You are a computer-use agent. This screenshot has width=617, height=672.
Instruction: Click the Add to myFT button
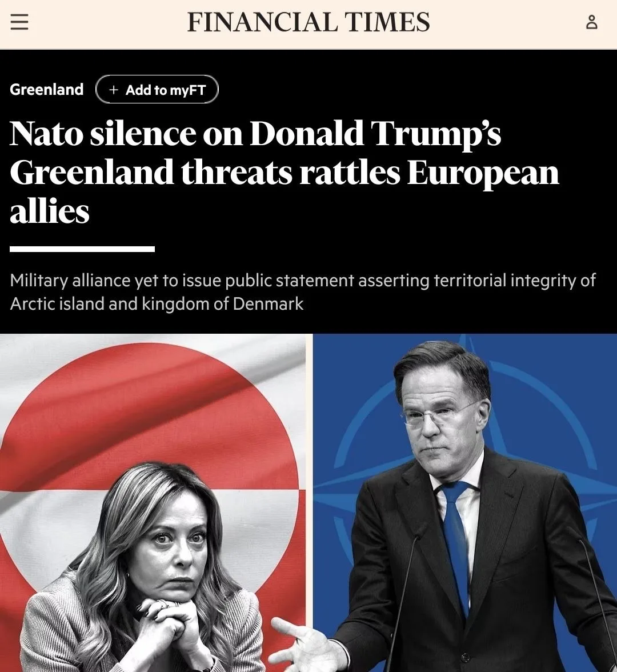tap(157, 90)
